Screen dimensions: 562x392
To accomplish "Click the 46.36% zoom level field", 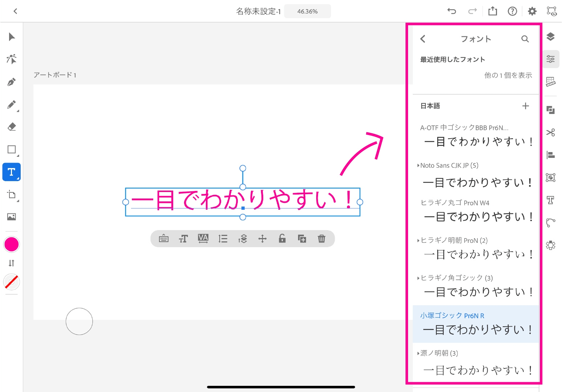I will click(308, 11).
